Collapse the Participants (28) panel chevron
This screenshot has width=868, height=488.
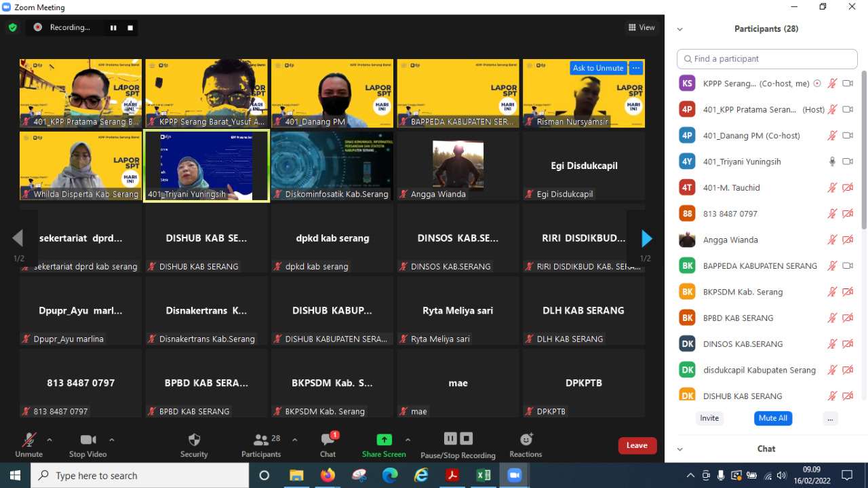tap(679, 29)
